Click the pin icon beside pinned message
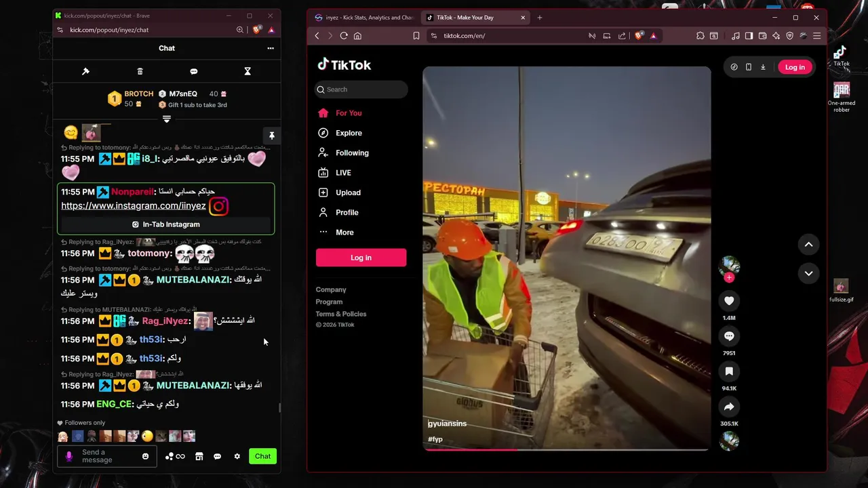The image size is (868, 488). pyautogui.click(x=271, y=136)
